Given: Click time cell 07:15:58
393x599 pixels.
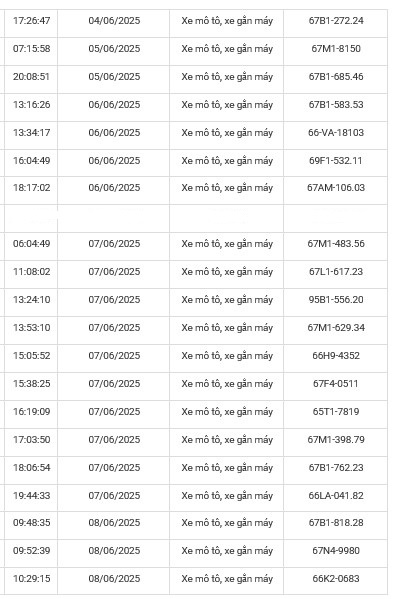Looking at the screenshot, I should (31, 49).
